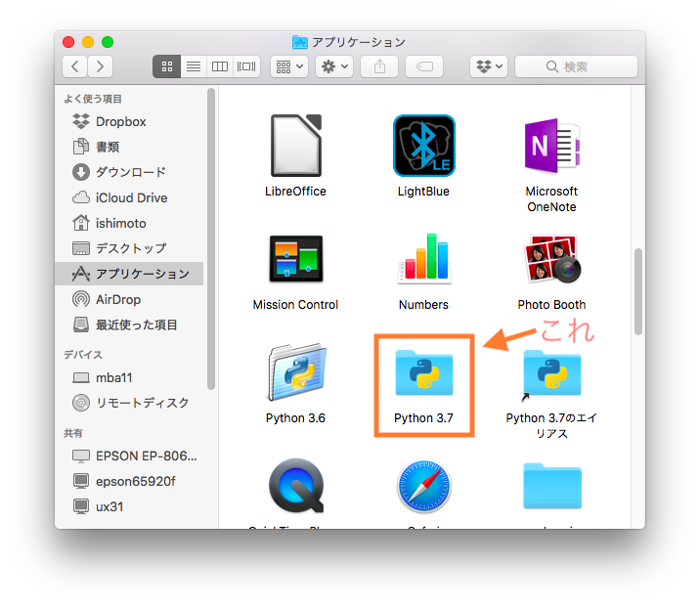Click the 共有 section header

(73, 433)
